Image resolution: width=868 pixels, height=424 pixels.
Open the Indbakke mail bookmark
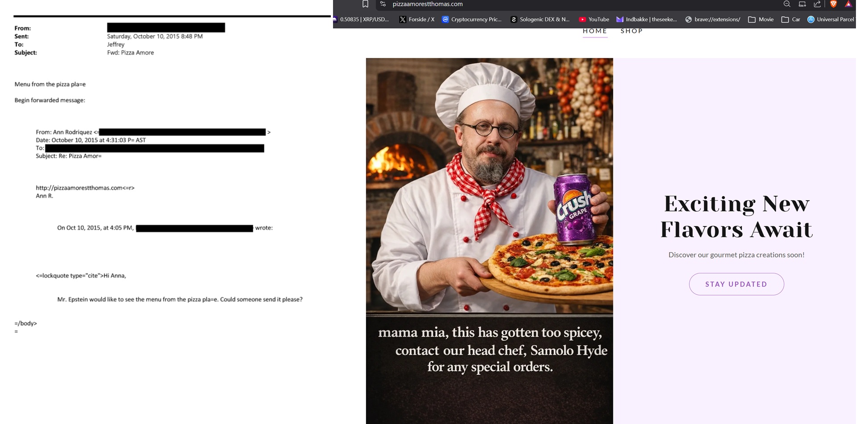coord(646,20)
